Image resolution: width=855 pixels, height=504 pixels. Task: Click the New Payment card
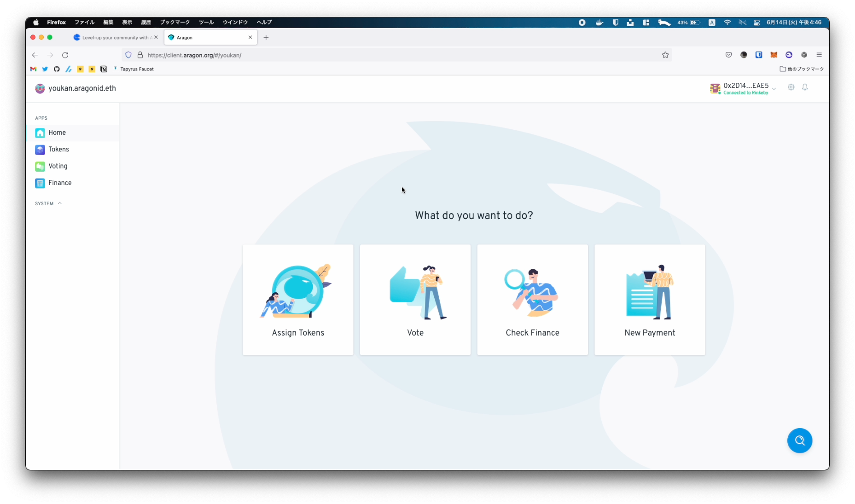650,300
